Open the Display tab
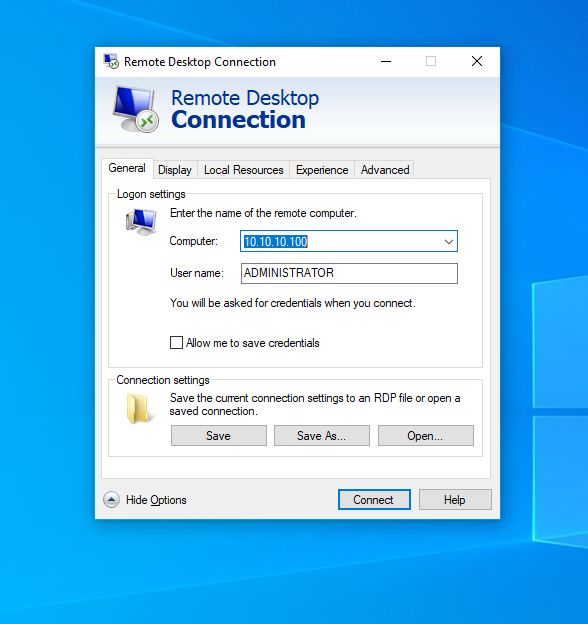588x624 pixels. tap(175, 170)
